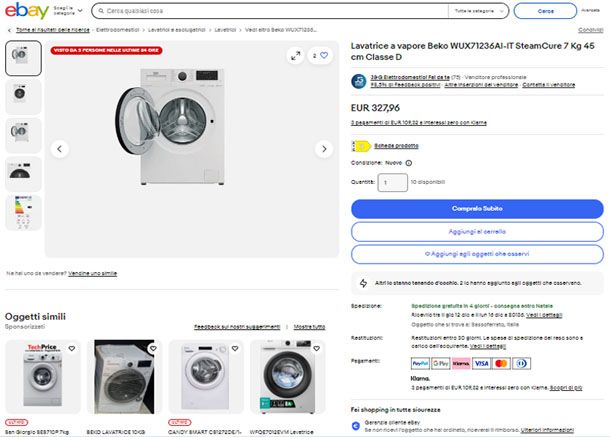
Task: Open Lavatrici breadcrumb link
Action: [x=225, y=30]
